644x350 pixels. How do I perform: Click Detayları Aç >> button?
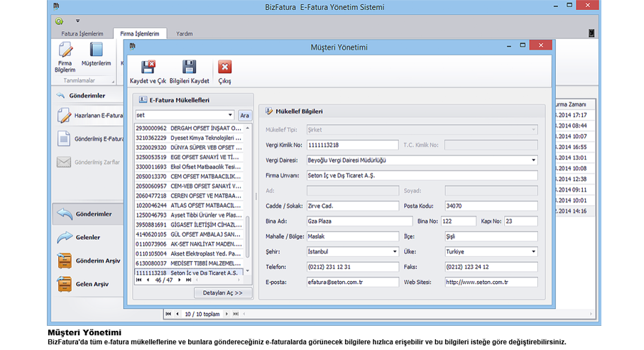pyautogui.click(x=223, y=292)
